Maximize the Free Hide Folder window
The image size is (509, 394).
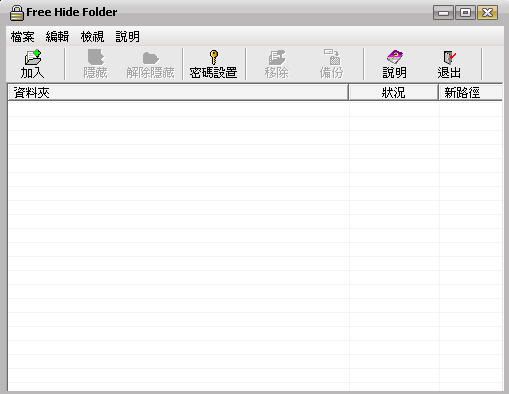465,13
